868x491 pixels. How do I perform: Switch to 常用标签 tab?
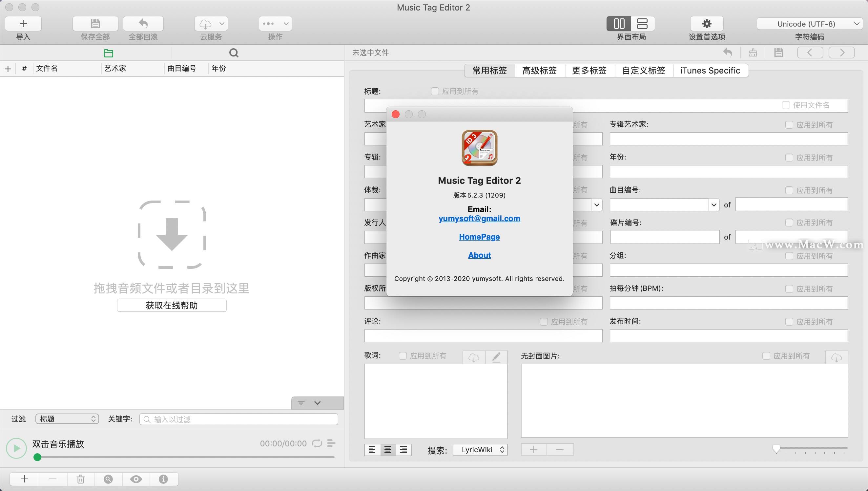(x=489, y=71)
